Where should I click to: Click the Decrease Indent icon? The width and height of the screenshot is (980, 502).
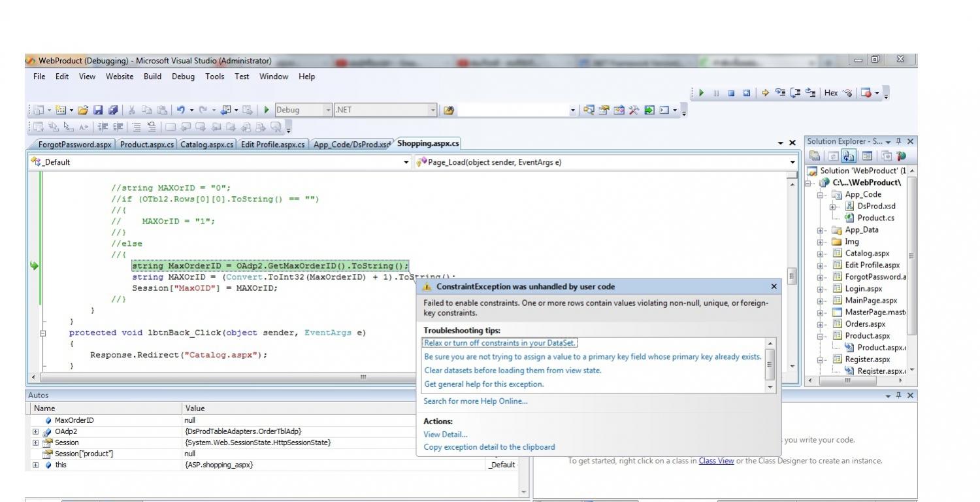pos(103,127)
